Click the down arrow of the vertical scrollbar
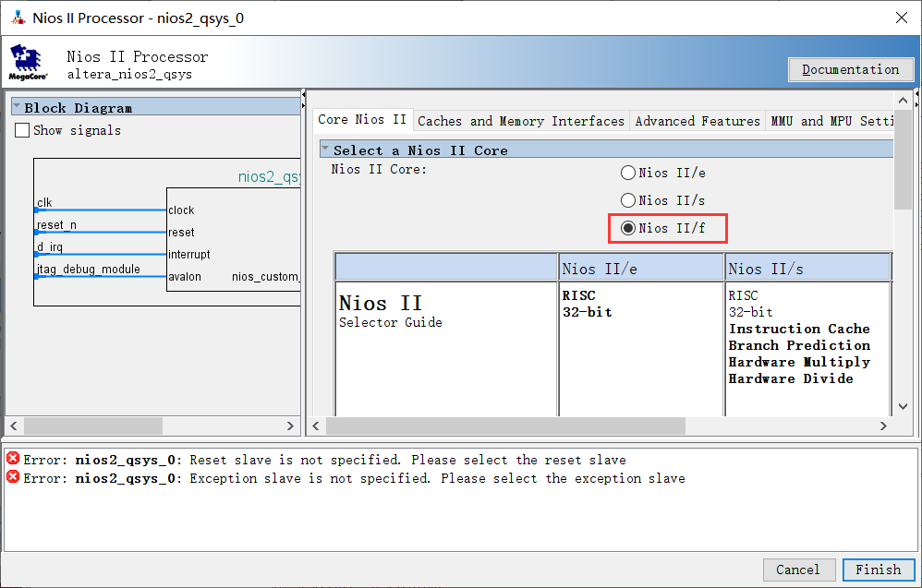 [903, 407]
